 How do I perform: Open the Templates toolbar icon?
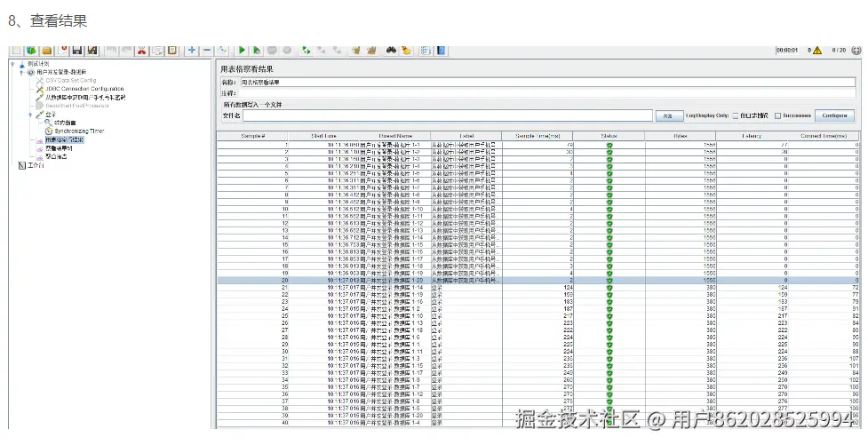pyautogui.click(x=31, y=51)
